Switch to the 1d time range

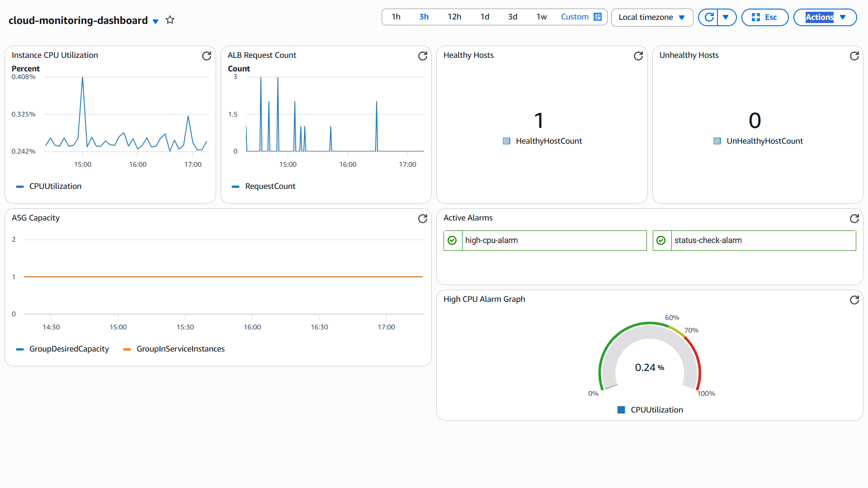point(485,17)
